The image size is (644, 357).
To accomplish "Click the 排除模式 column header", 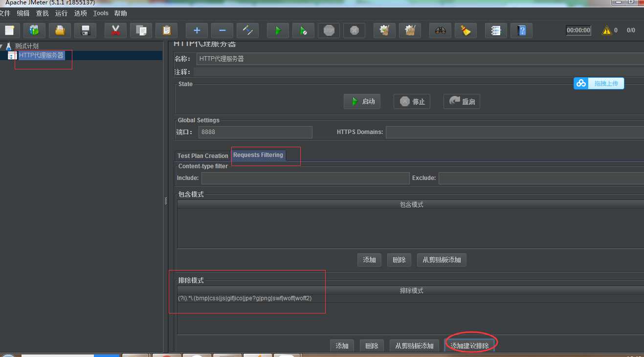I will click(411, 290).
